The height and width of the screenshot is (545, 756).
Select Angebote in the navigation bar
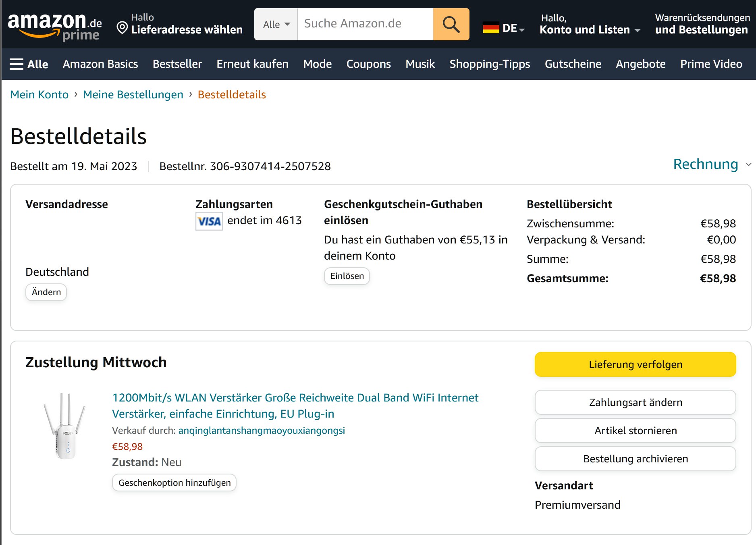pyautogui.click(x=640, y=64)
